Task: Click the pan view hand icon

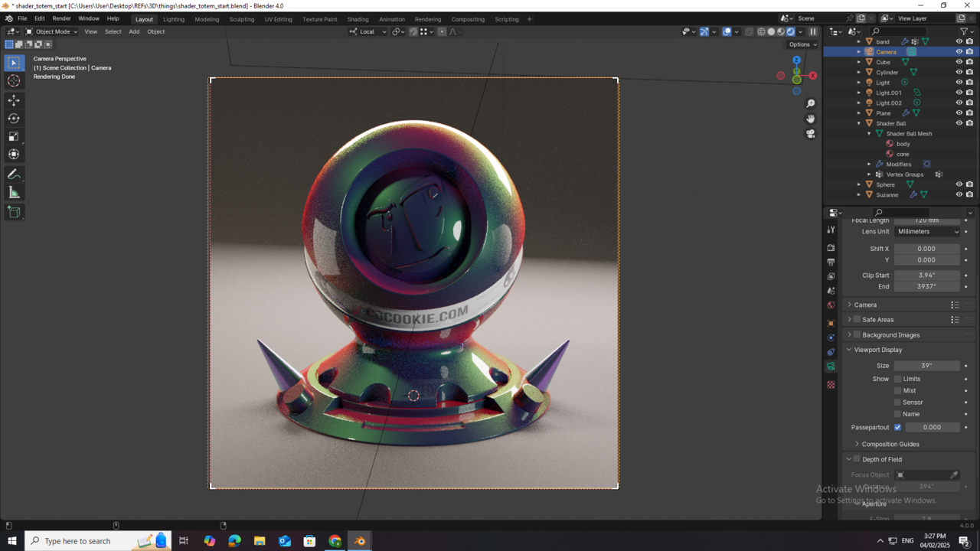Action: 811,119
